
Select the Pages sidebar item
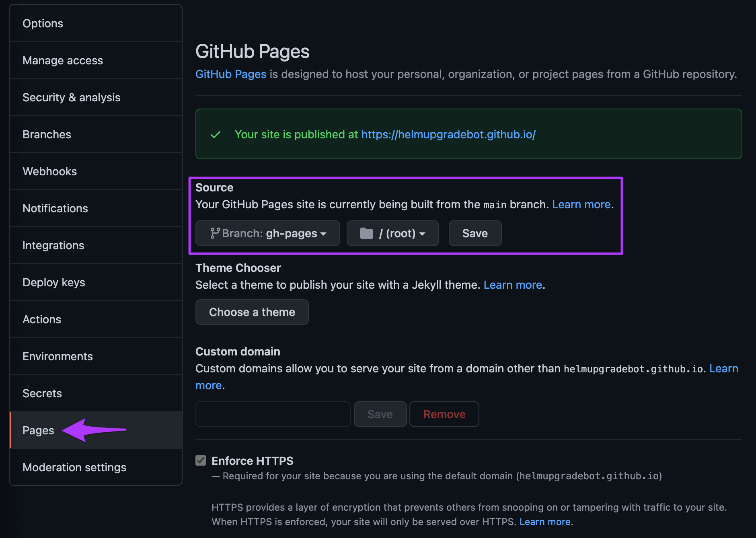click(96, 430)
